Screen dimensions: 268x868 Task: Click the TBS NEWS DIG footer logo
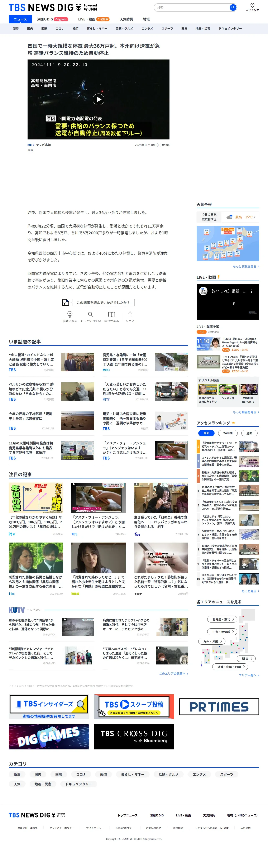click(x=37, y=815)
